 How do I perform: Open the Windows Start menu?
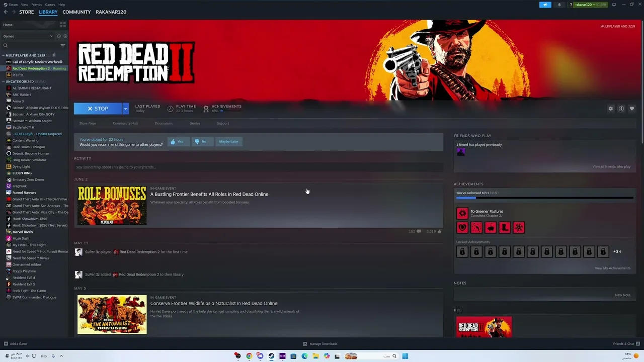tap(405, 356)
